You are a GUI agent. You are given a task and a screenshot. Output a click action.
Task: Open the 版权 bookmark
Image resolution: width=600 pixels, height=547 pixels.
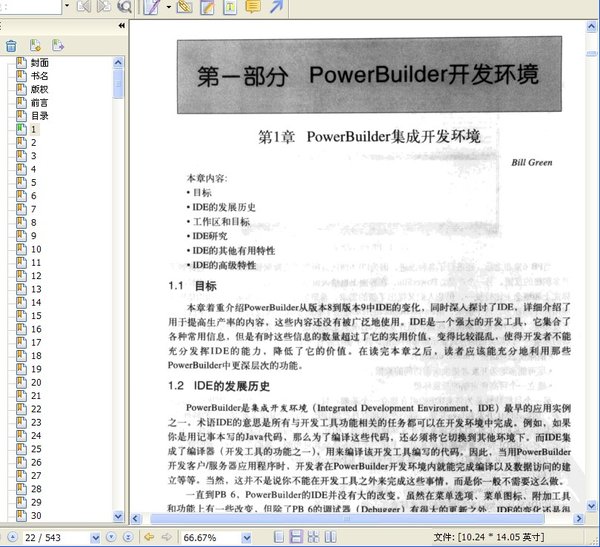(x=39, y=89)
